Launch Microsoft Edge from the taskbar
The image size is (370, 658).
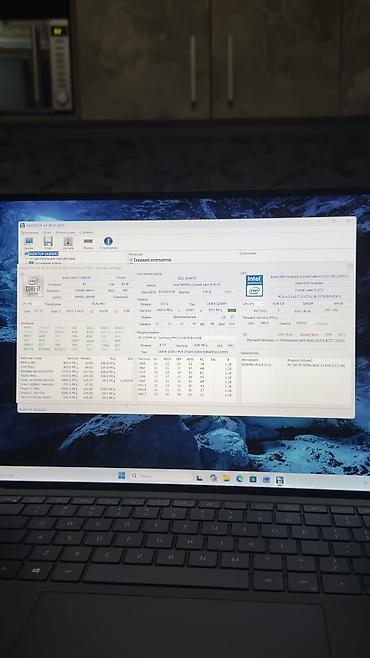pyautogui.click(x=240, y=478)
